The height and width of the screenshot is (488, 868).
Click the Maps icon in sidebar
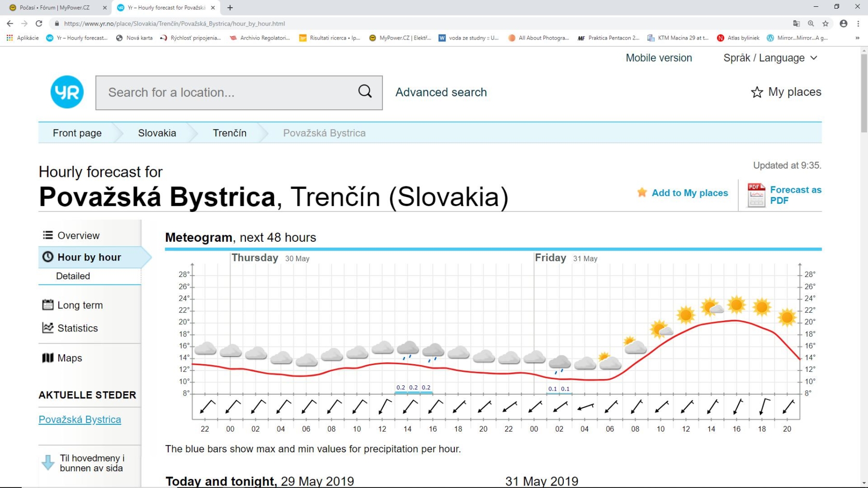point(48,357)
